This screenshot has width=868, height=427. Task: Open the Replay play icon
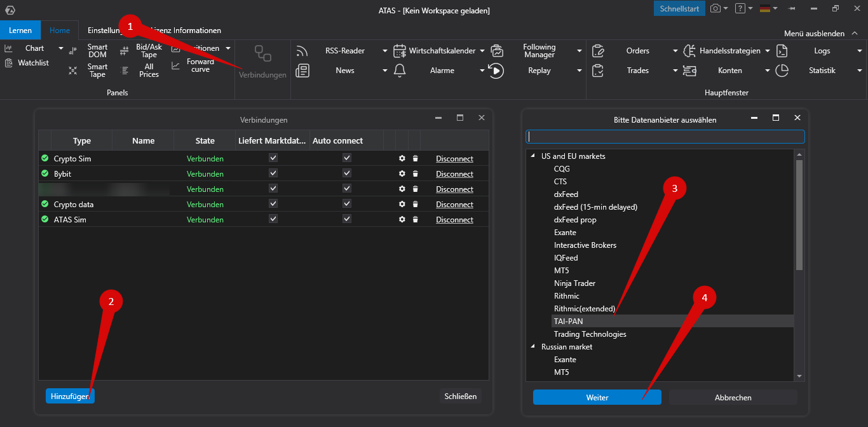(496, 71)
